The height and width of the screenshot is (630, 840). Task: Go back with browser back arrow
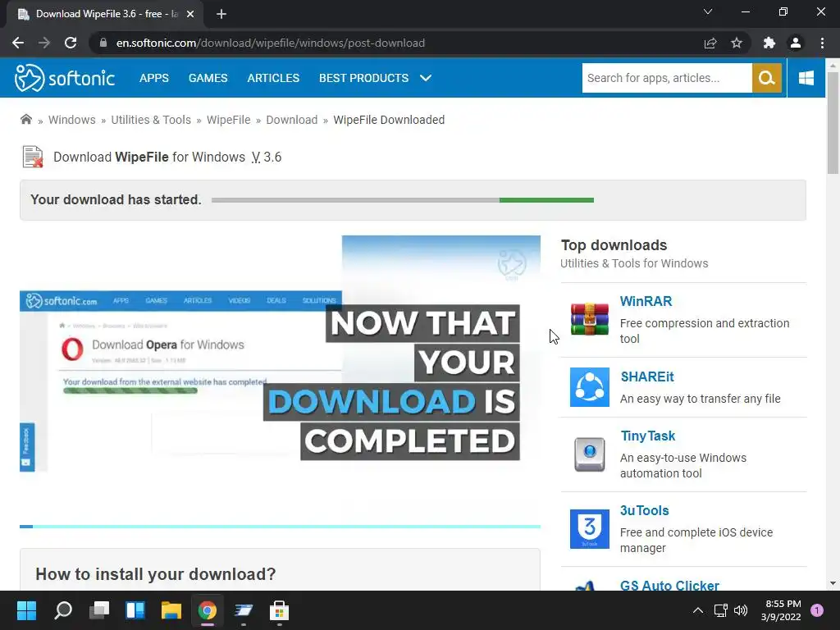pyautogui.click(x=18, y=43)
